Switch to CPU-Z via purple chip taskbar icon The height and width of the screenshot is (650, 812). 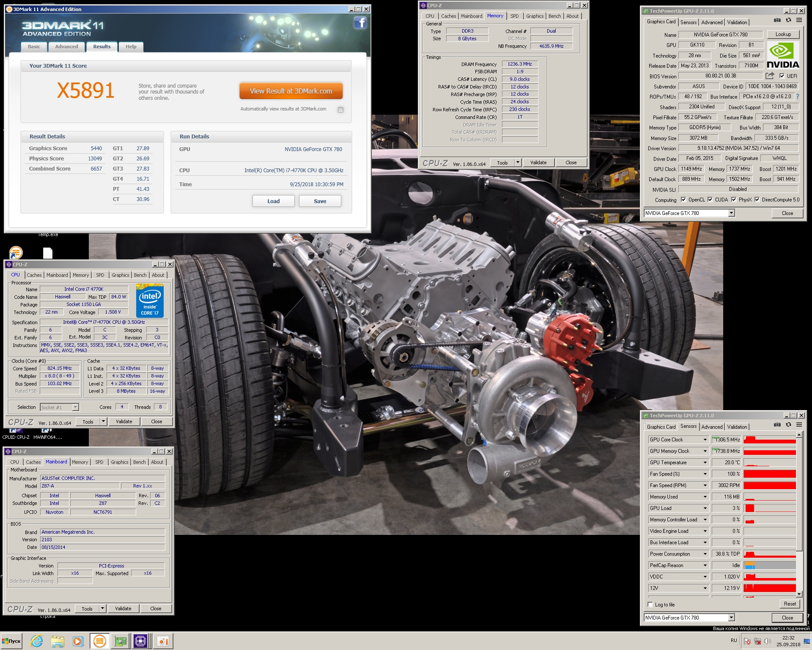point(140,641)
